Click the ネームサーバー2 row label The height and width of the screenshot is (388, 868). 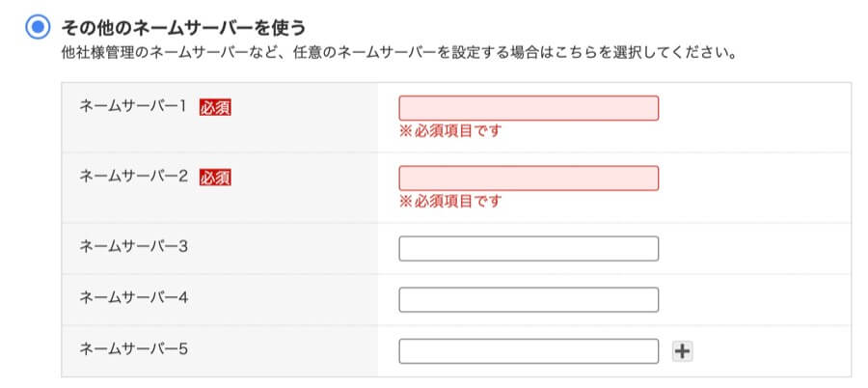[x=132, y=177]
